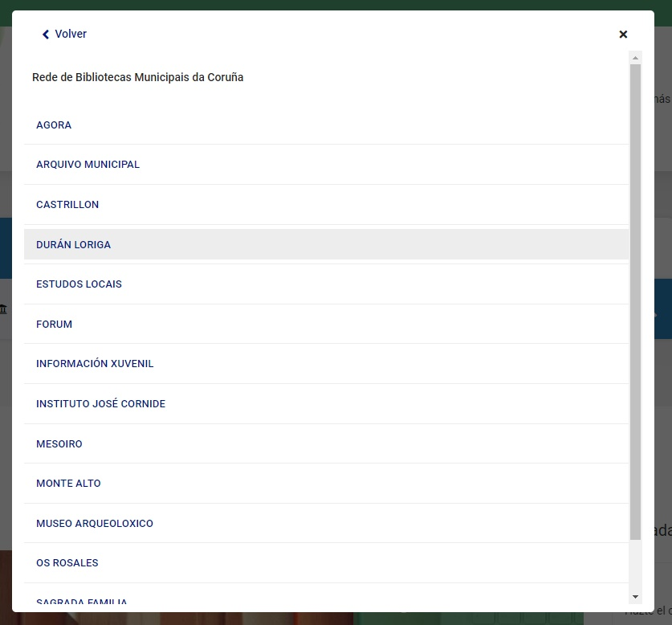
Task: Select INSTITUTO JOSÉ CORNIDE library
Action: (x=100, y=404)
